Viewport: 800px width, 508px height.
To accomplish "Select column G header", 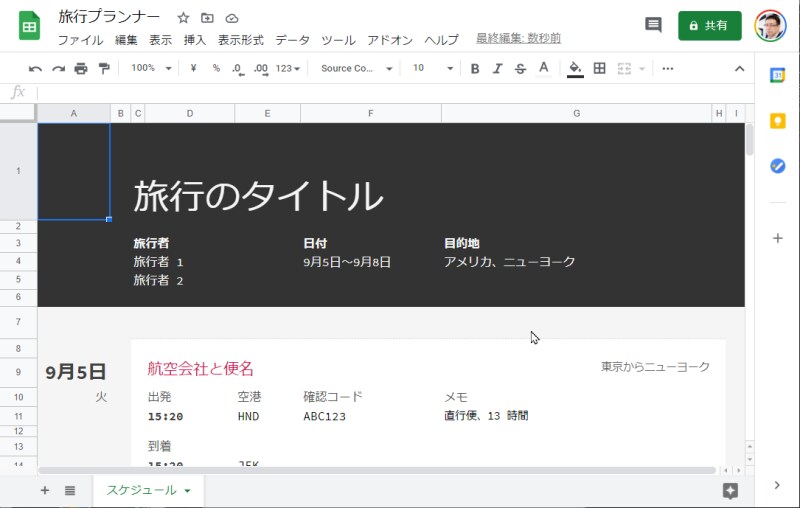I will pyautogui.click(x=576, y=113).
